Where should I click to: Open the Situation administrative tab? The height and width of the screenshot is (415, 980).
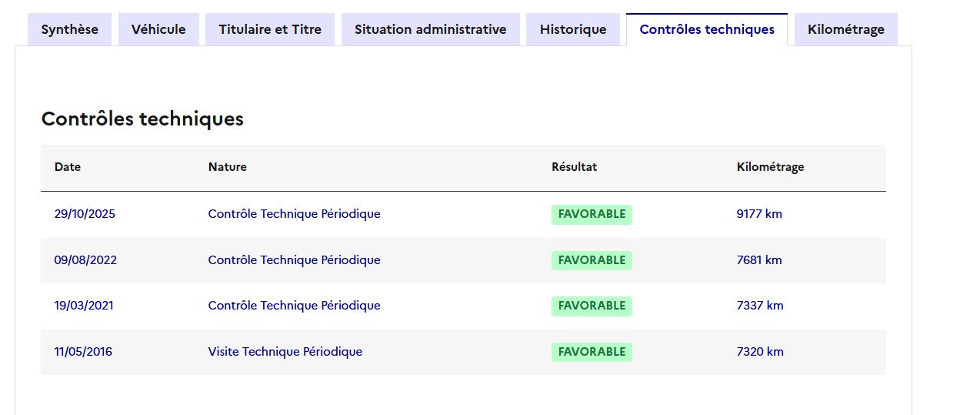click(430, 29)
